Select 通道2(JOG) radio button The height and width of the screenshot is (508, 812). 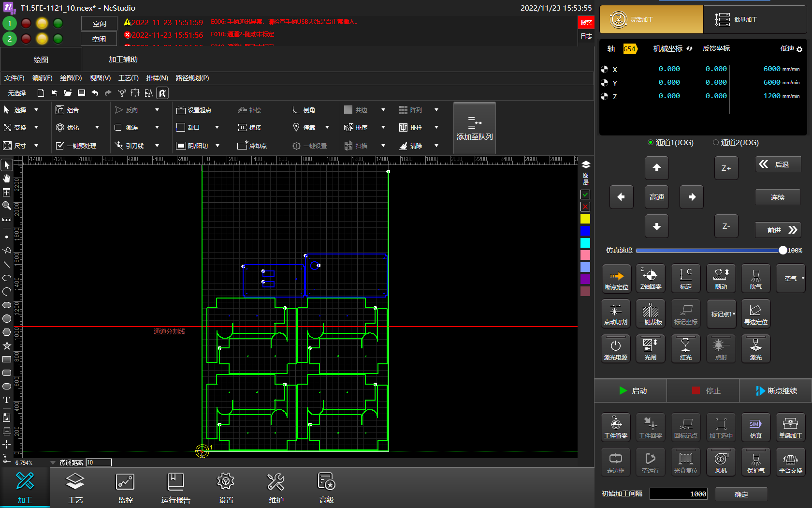(716, 143)
